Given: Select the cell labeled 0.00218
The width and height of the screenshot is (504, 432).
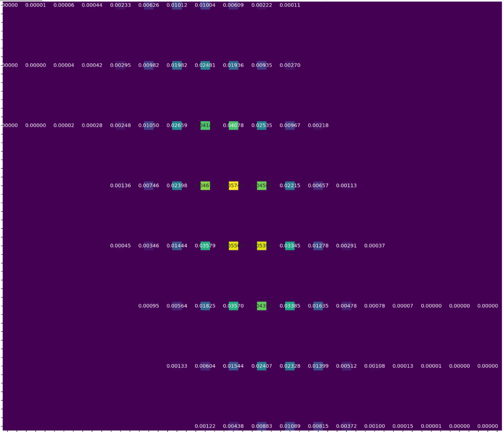Looking at the screenshot, I should [318, 125].
